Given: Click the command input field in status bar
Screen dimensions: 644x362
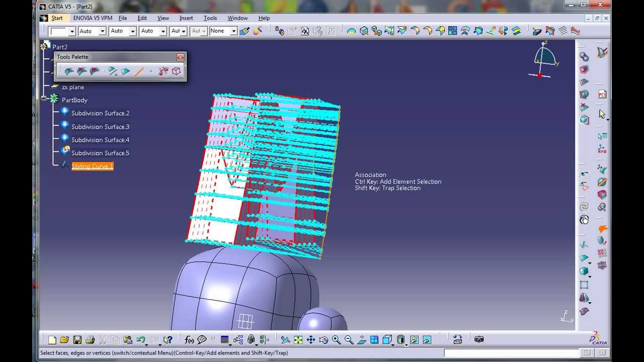Looking at the screenshot, I should (x=512, y=353).
